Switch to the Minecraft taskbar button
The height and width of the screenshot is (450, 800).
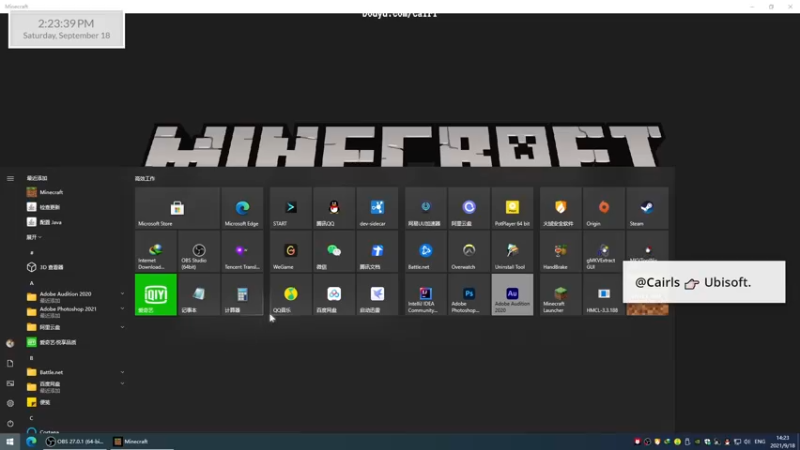(141, 442)
